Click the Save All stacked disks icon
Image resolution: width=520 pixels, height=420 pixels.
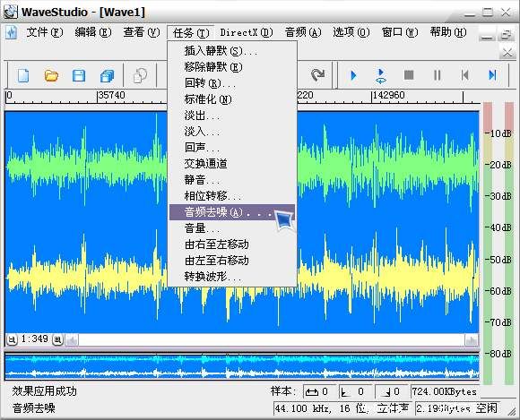coord(107,76)
